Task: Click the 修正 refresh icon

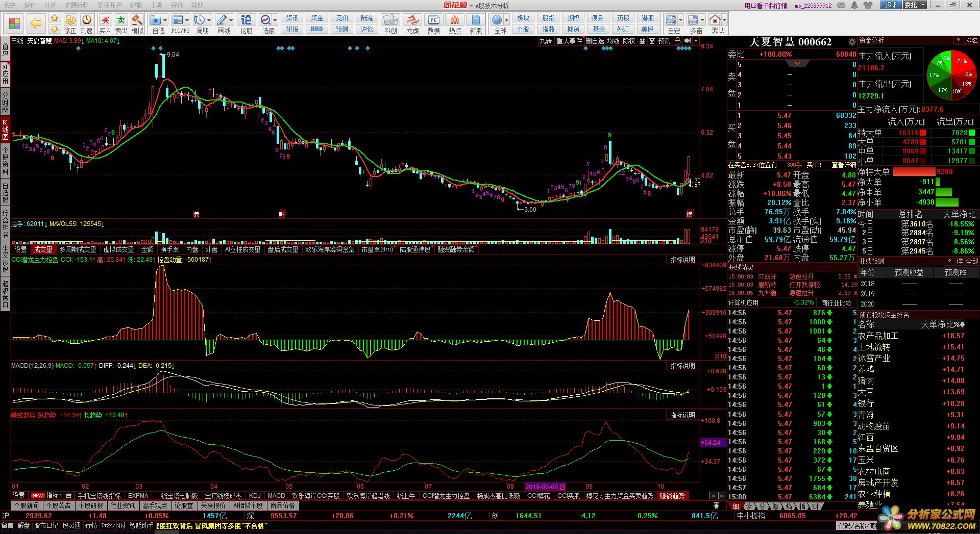Action: [70, 20]
